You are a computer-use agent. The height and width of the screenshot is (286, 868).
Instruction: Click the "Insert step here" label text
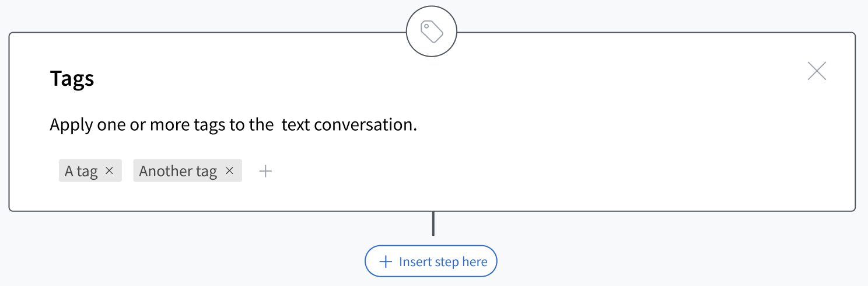(443, 261)
